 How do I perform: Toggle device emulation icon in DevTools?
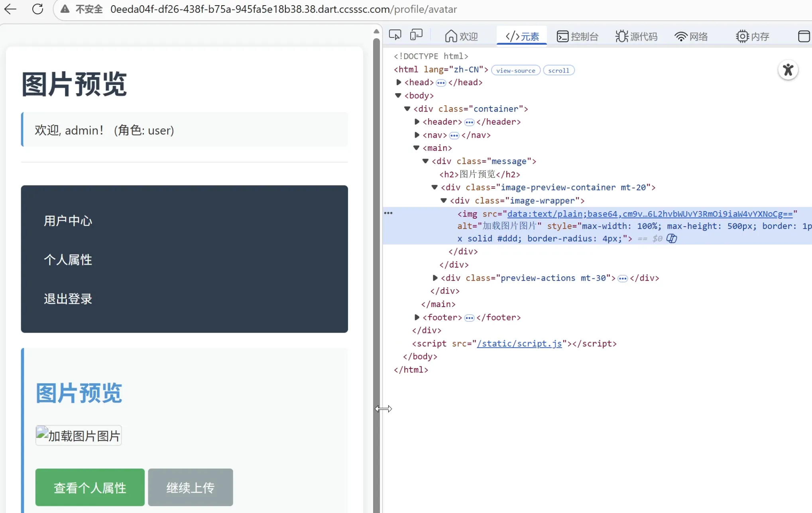416,35
